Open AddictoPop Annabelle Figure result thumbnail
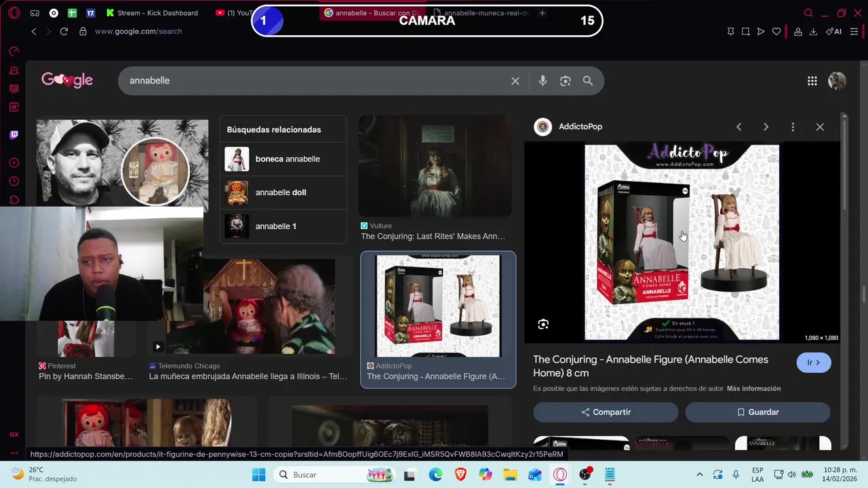 point(438,306)
